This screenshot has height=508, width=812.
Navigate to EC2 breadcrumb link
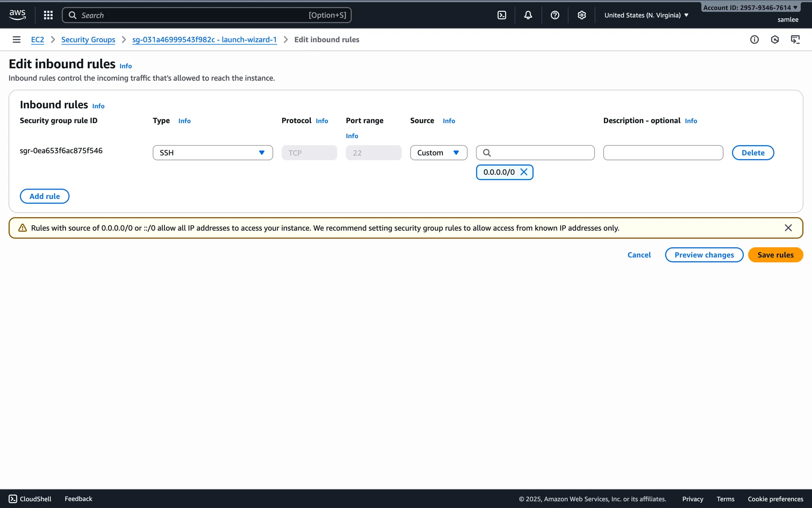click(x=37, y=39)
